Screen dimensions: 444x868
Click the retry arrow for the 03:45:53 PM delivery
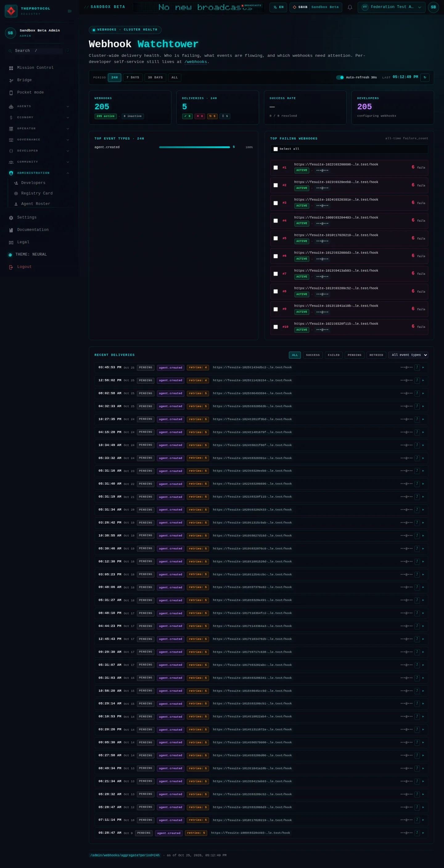tap(417, 368)
